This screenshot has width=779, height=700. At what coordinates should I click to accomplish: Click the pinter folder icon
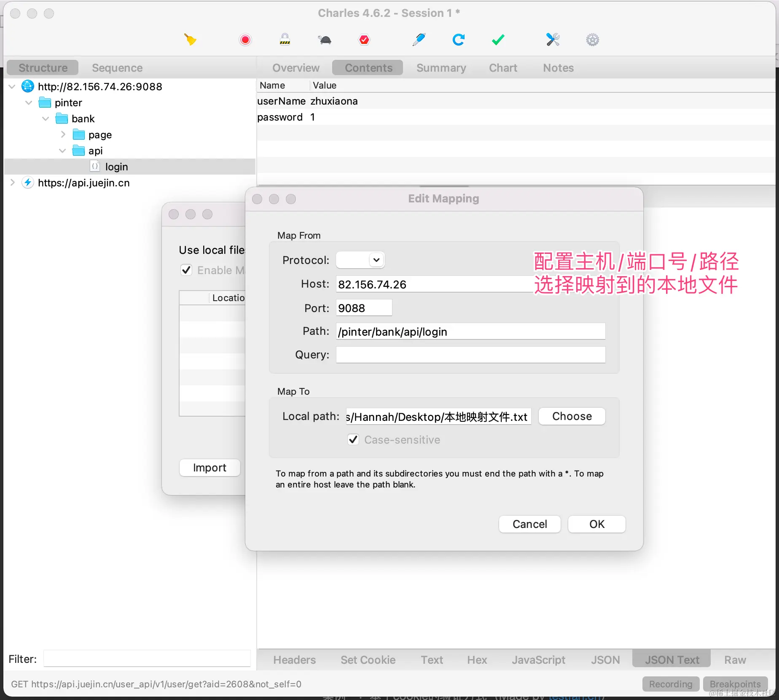pyautogui.click(x=45, y=102)
